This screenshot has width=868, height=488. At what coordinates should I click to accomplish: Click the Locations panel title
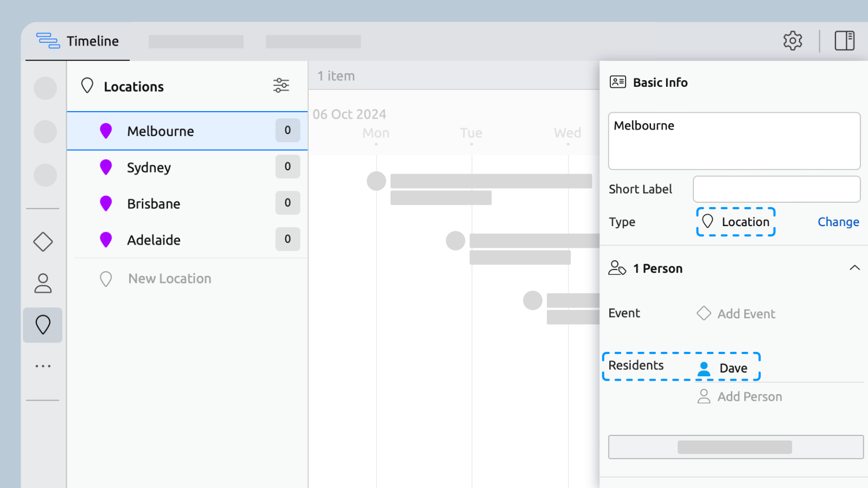(133, 87)
